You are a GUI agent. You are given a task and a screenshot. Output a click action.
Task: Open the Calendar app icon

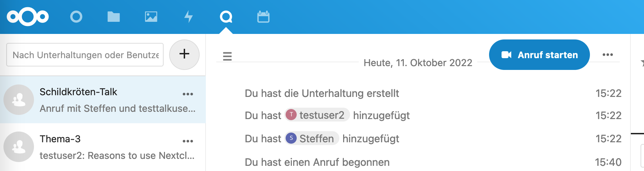click(263, 17)
